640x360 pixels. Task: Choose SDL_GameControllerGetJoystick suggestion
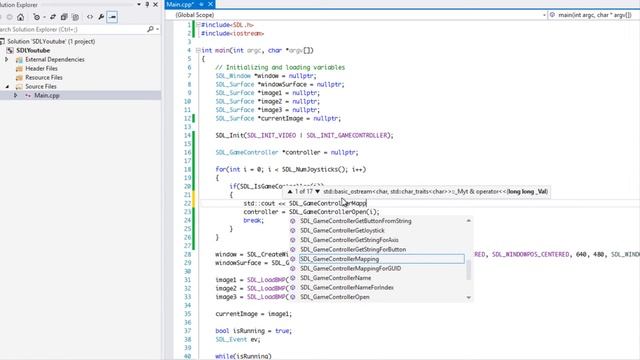[x=342, y=230]
